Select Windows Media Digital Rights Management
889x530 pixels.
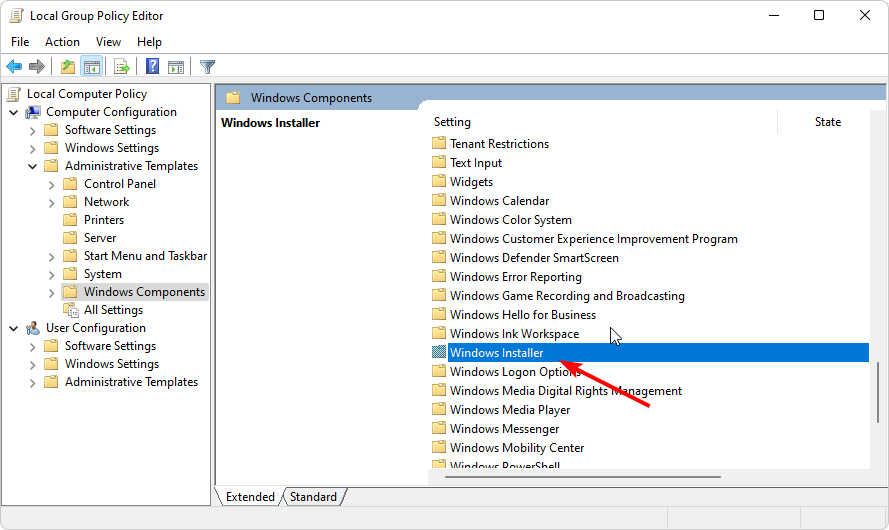pos(566,391)
